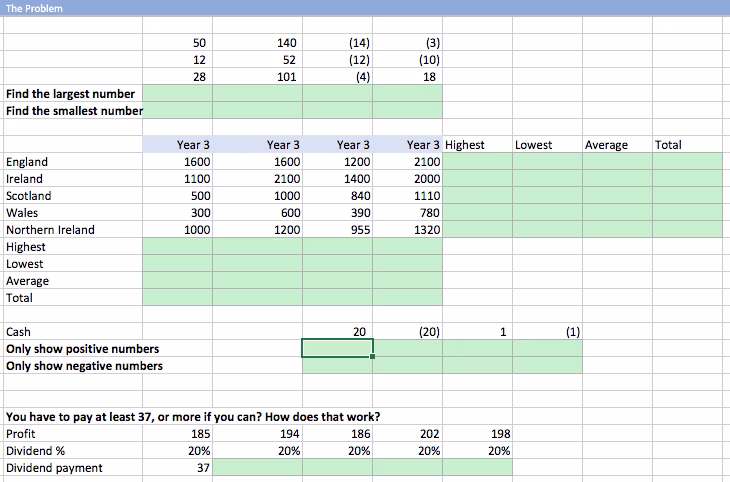Viewport: 730px width, 482px height.
Task: Click the active selected cell under Cash 20
Action: pyautogui.click(x=338, y=348)
